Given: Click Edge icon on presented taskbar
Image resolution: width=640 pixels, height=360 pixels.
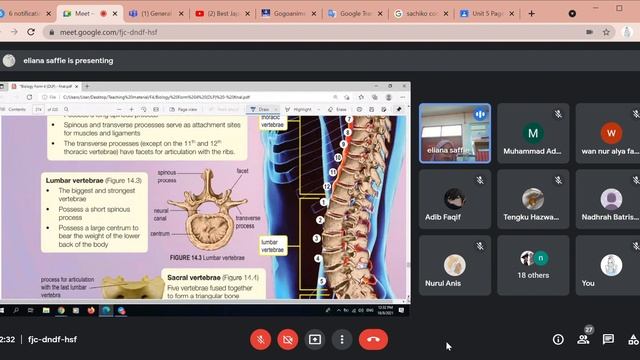Looking at the screenshot, I should 106,310.
